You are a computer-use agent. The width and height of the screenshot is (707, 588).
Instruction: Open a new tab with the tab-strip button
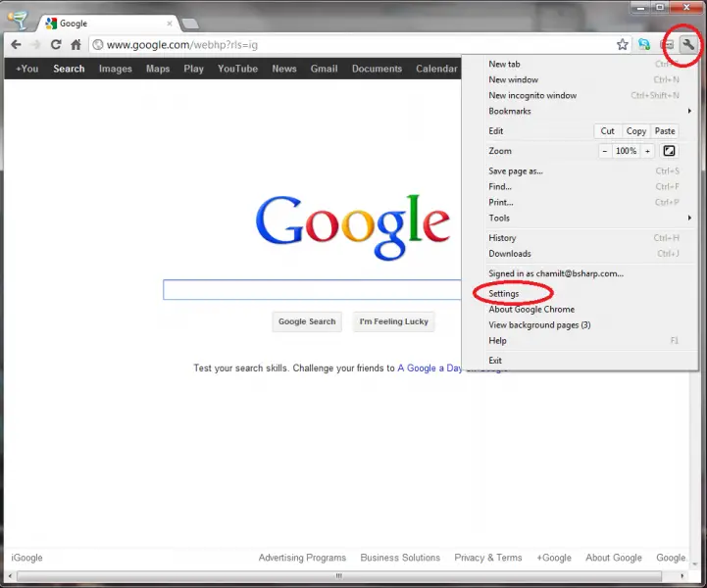click(190, 24)
